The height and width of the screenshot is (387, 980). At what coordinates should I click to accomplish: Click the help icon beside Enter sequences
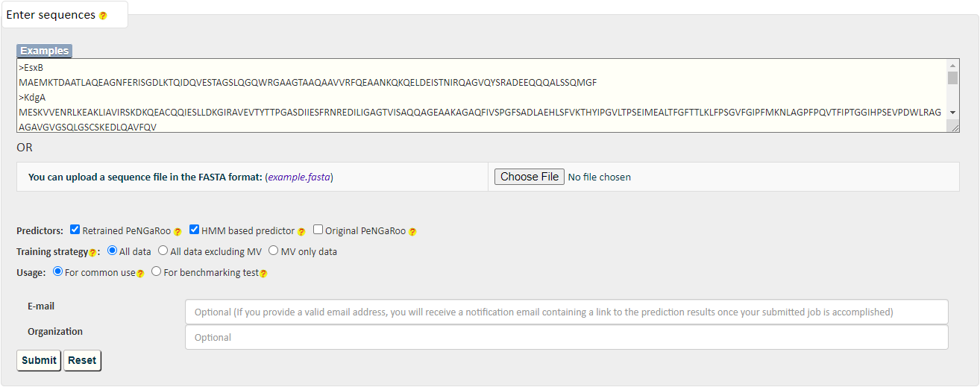click(x=103, y=16)
